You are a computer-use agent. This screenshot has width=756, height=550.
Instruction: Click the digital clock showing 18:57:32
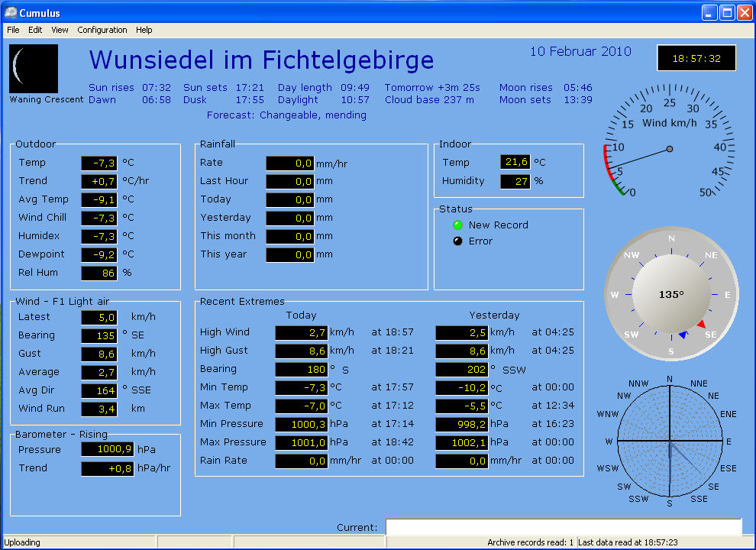[696, 58]
